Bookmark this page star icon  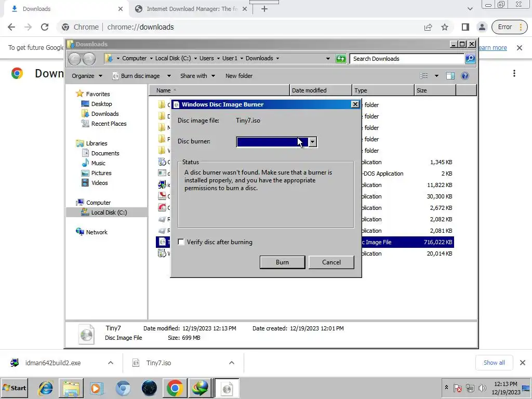[x=445, y=27]
